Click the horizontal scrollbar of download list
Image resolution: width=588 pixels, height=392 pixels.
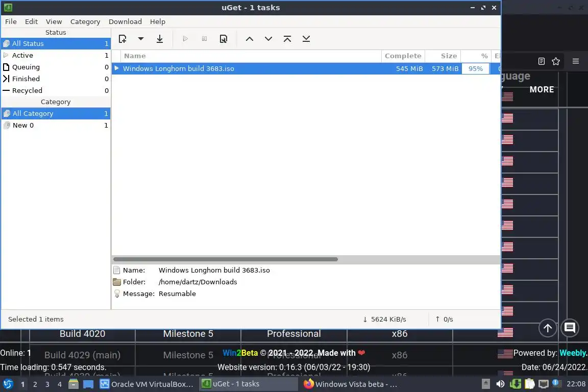(226, 259)
